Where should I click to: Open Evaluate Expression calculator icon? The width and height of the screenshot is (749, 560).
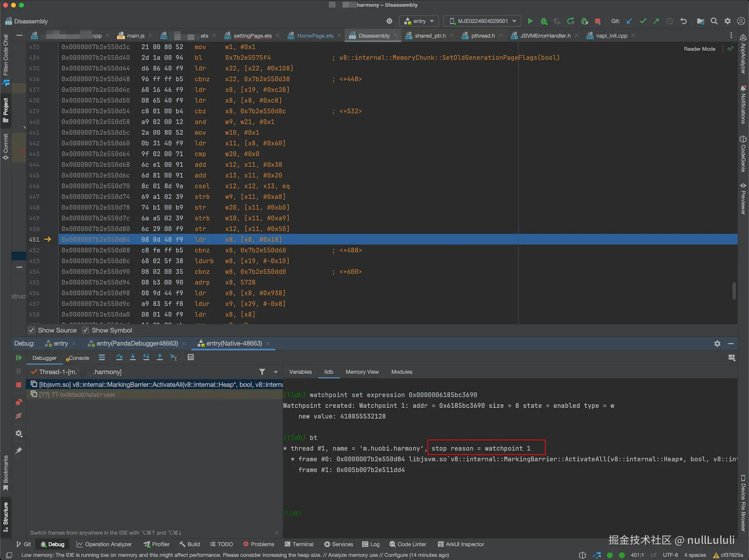tap(191, 357)
